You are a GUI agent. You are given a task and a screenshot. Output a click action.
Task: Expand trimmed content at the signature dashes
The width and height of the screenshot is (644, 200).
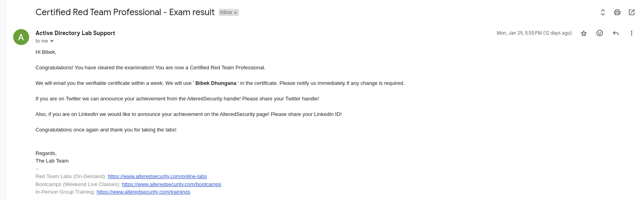click(37, 169)
